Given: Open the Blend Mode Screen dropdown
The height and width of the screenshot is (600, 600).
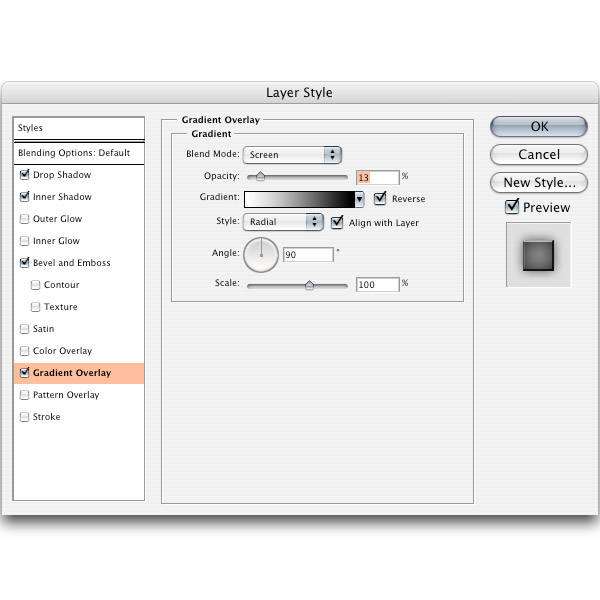Looking at the screenshot, I should click(x=292, y=155).
